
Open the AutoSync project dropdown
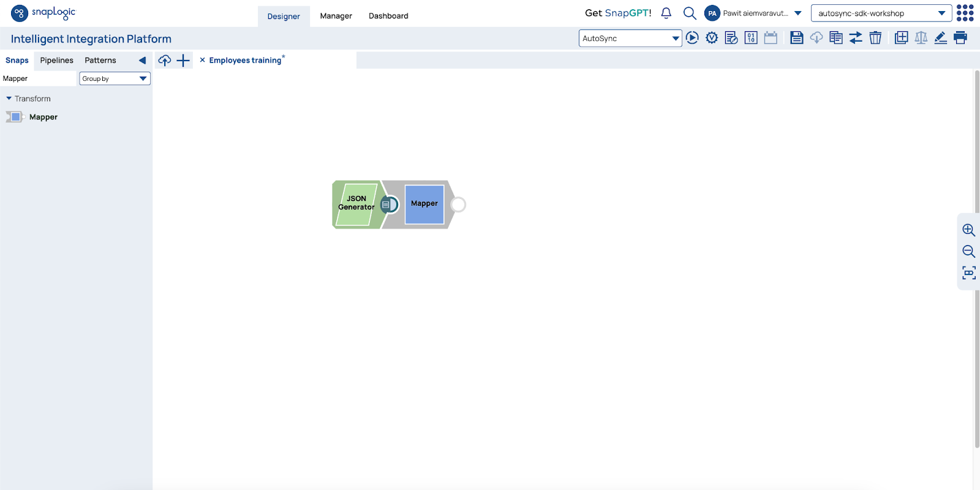[x=630, y=38]
